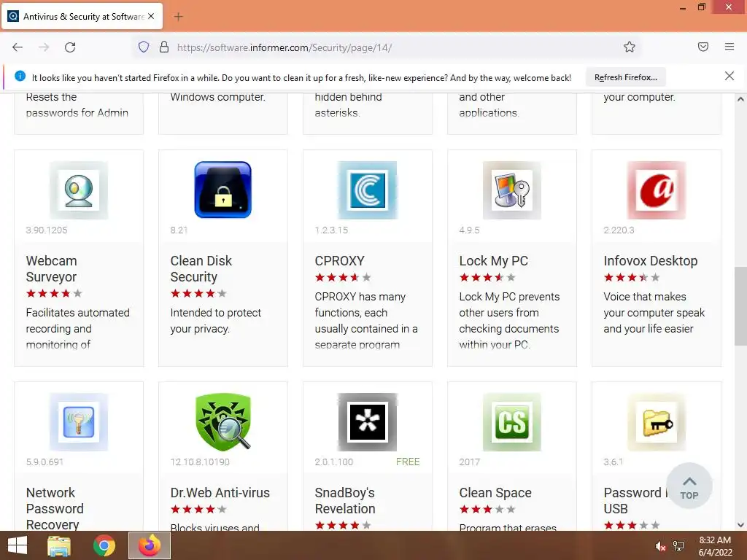
Task: Launch Google Chrome from the taskbar
Action: [104, 545]
